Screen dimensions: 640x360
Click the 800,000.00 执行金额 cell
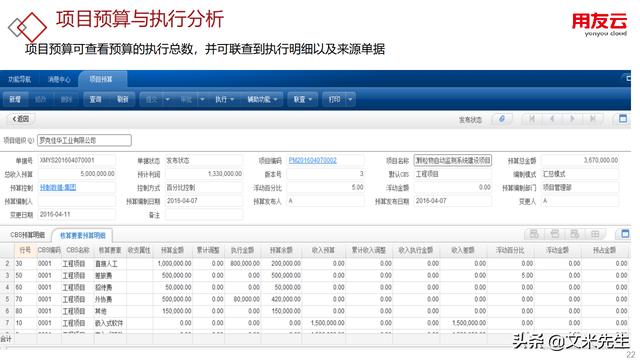(x=242, y=264)
